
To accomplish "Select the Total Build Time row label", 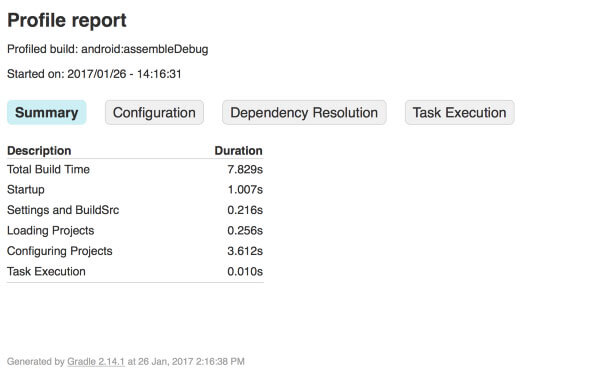I will [x=48, y=169].
